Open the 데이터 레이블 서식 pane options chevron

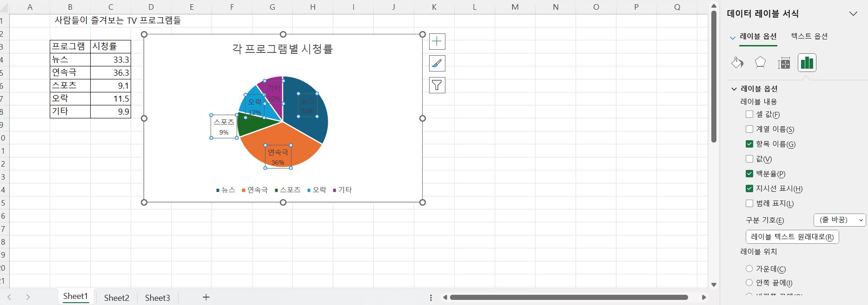coord(853,13)
